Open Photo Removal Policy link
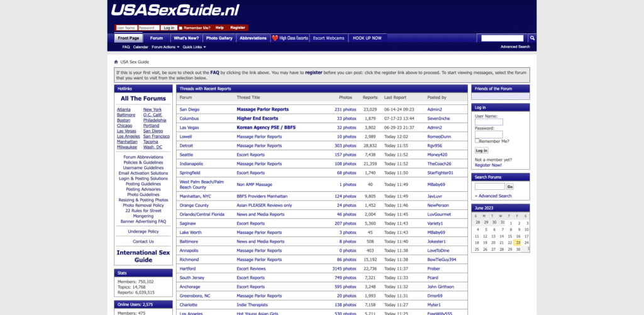Viewport: 644px width, 315px height. point(143,206)
